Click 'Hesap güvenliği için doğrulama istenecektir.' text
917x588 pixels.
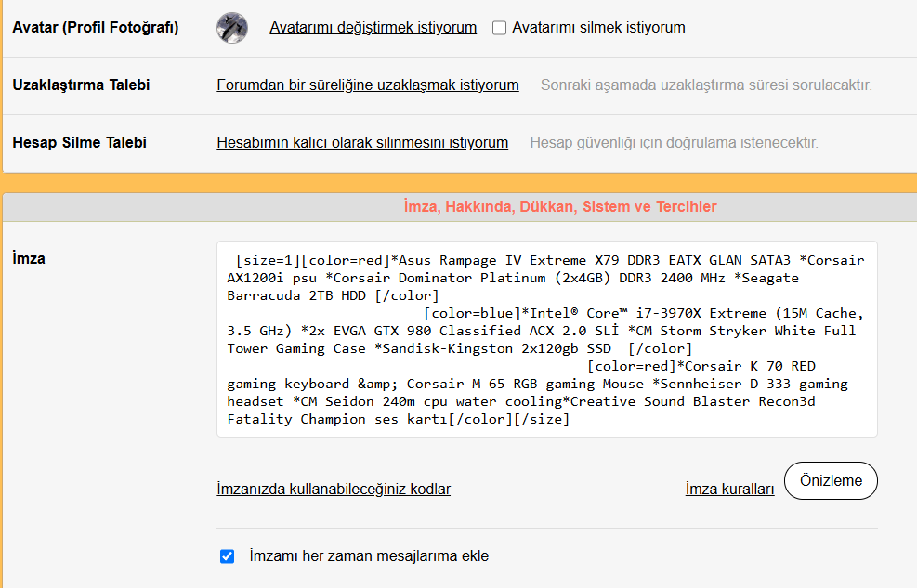(x=674, y=143)
